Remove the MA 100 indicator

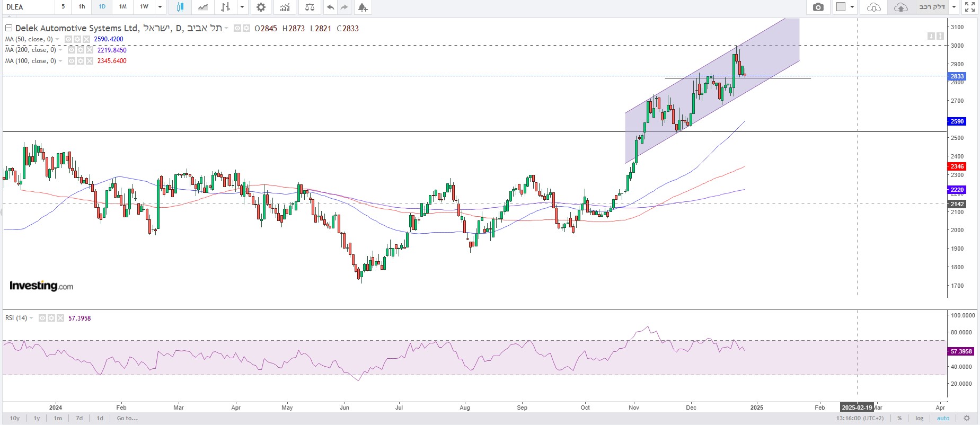tap(89, 61)
